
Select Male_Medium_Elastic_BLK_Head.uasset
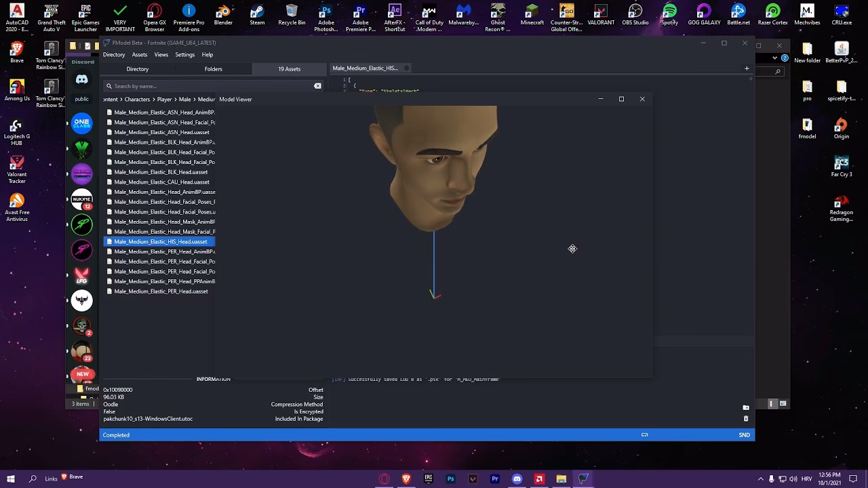coord(159,172)
